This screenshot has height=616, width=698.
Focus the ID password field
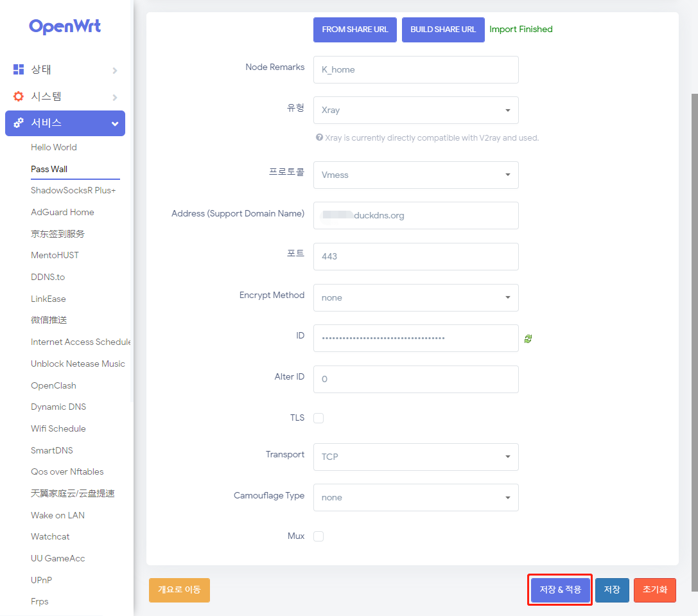[x=415, y=338]
